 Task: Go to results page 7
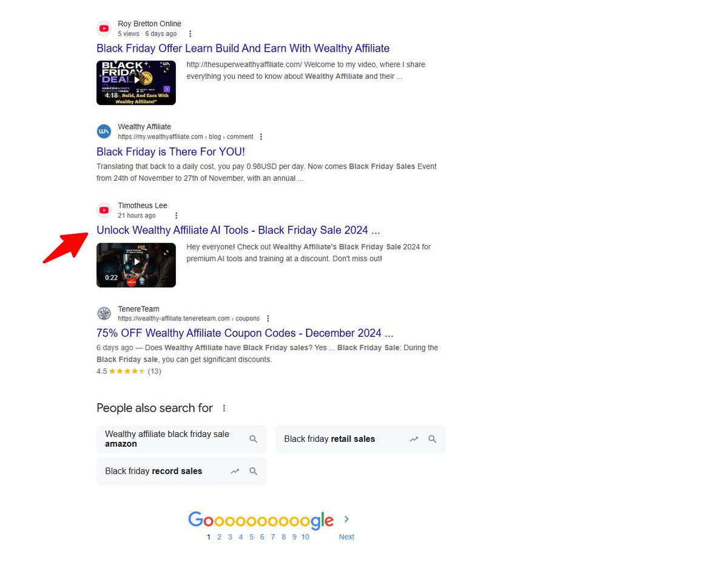273,537
